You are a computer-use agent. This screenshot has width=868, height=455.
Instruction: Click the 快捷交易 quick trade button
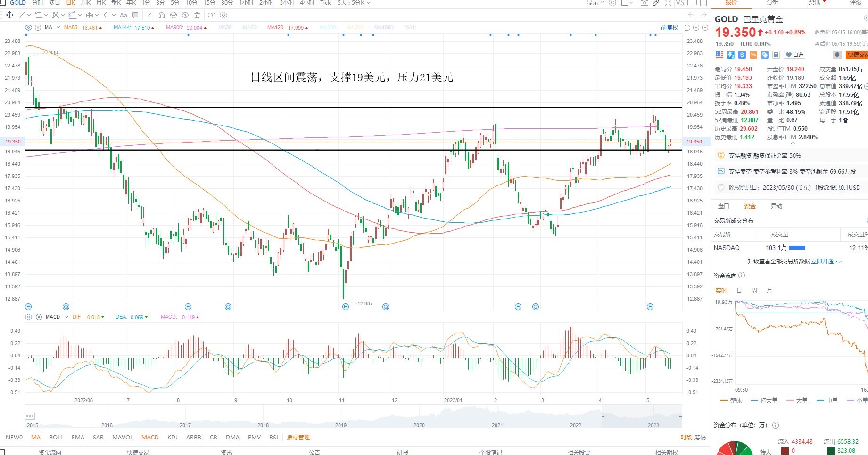pyautogui.click(x=857, y=55)
